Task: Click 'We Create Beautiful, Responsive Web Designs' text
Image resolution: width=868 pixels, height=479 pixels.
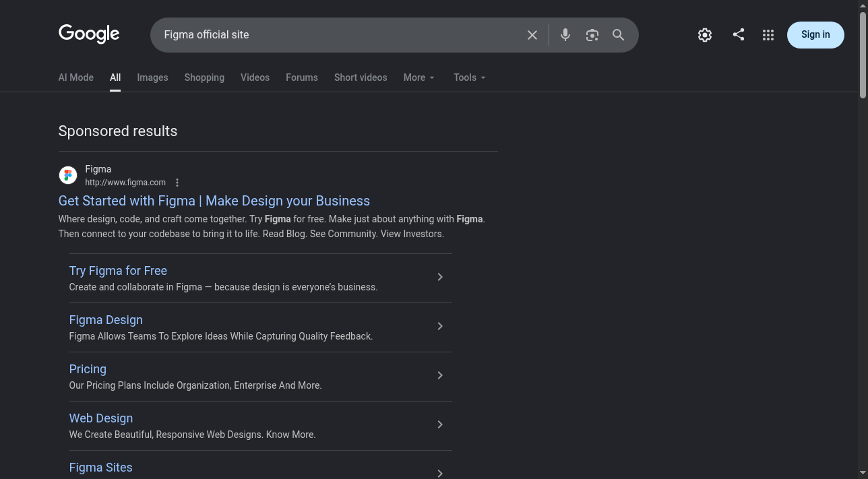Action: pos(192,435)
